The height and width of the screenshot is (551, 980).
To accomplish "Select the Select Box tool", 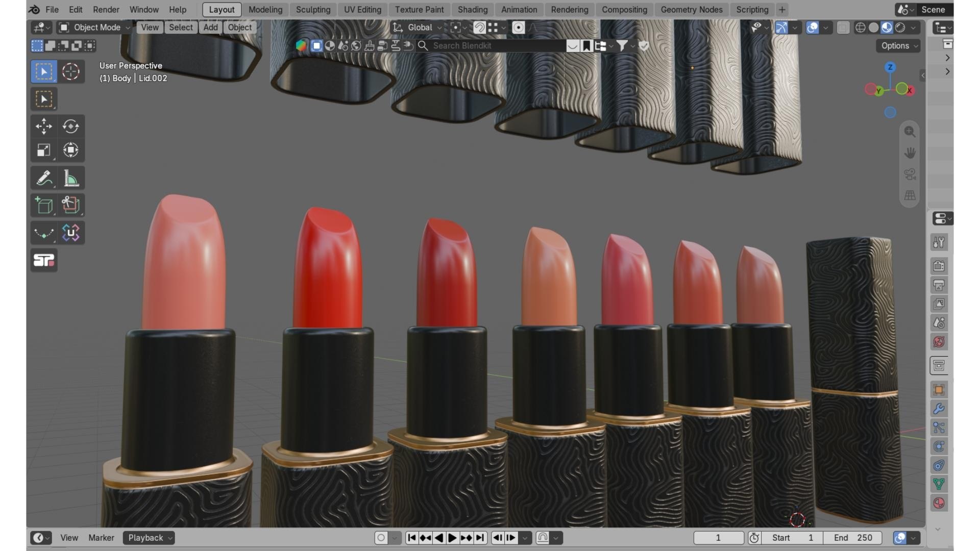I will tap(43, 71).
